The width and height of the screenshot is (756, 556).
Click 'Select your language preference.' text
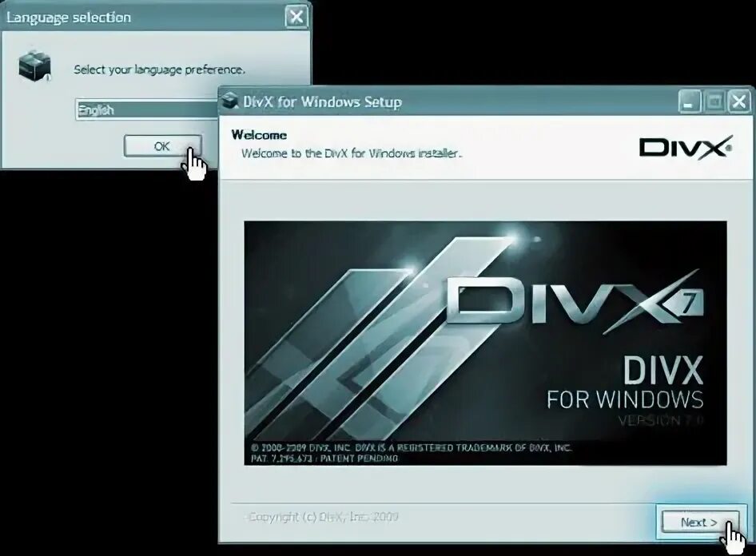(160, 69)
